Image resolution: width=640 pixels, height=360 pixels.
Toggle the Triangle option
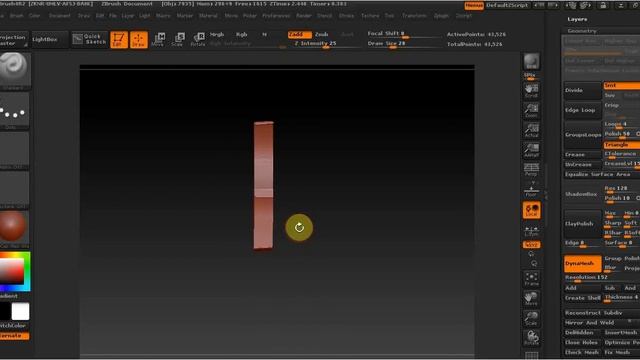(621, 145)
